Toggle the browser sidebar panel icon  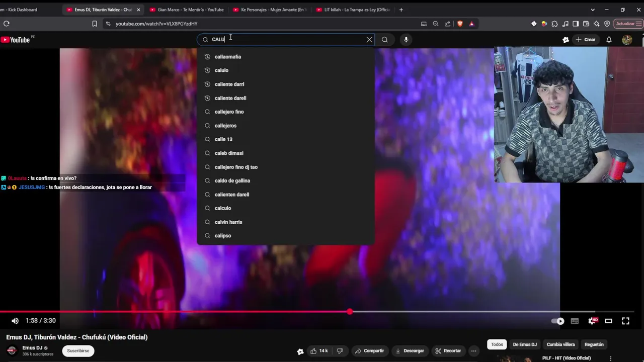(576, 24)
